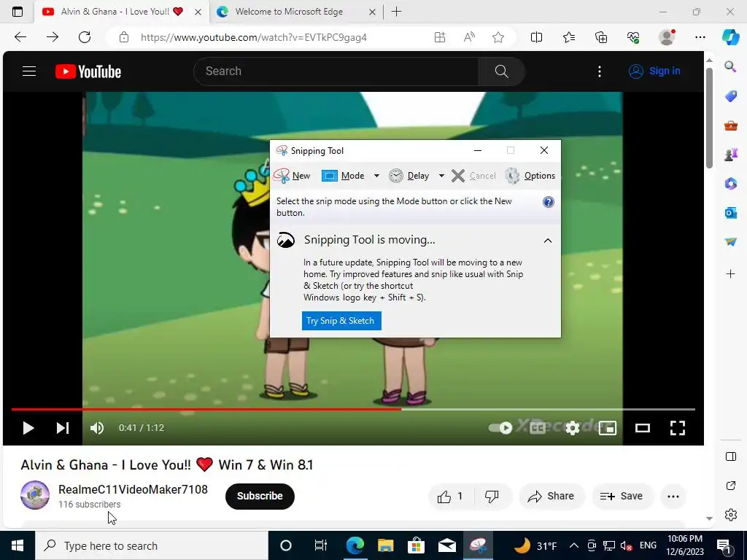Open File Explorer from taskbar
This screenshot has width=747, height=560.
pos(385,545)
